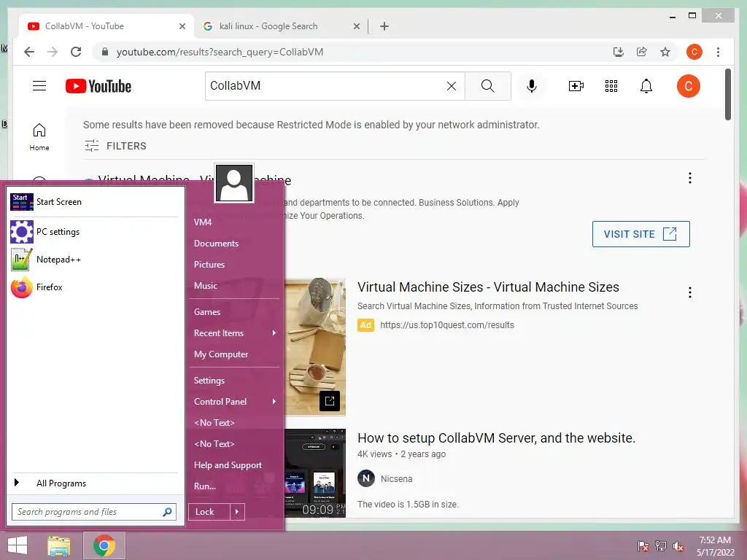Click the YouTube search magnifier button
747x560 pixels.
(487, 86)
